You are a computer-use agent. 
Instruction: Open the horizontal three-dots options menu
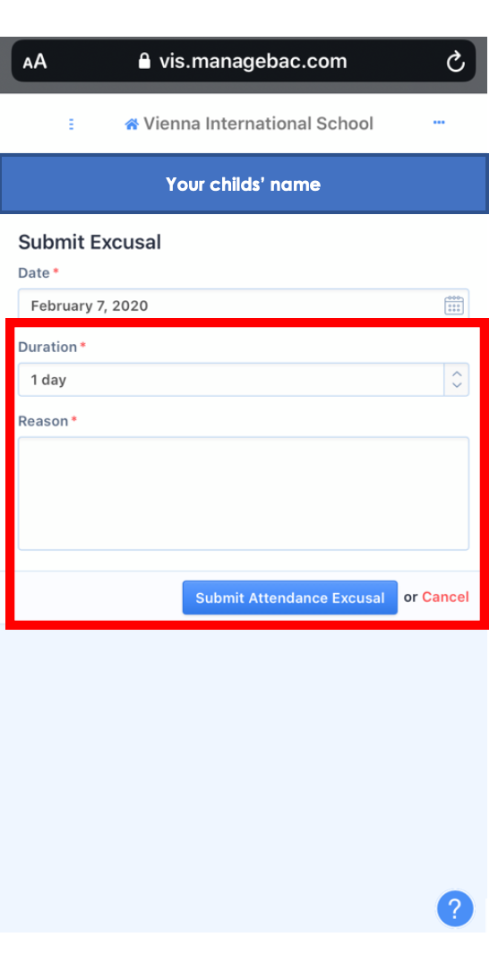(x=439, y=123)
